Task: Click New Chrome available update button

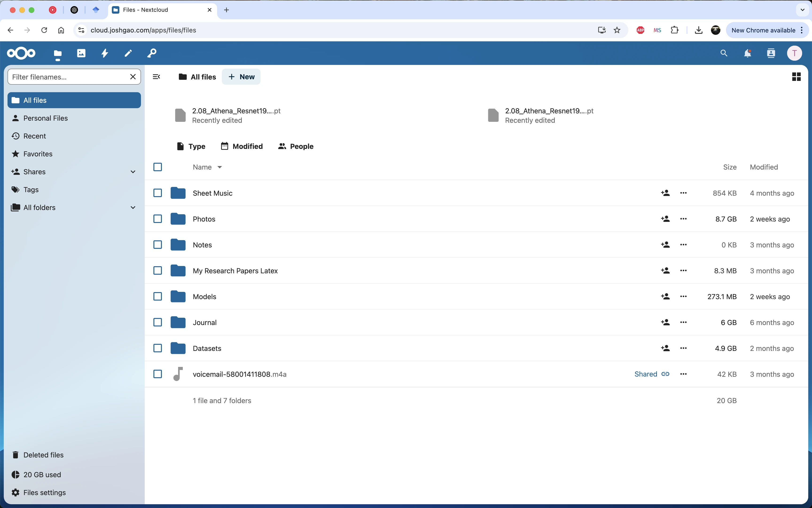Action: point(768,30)
